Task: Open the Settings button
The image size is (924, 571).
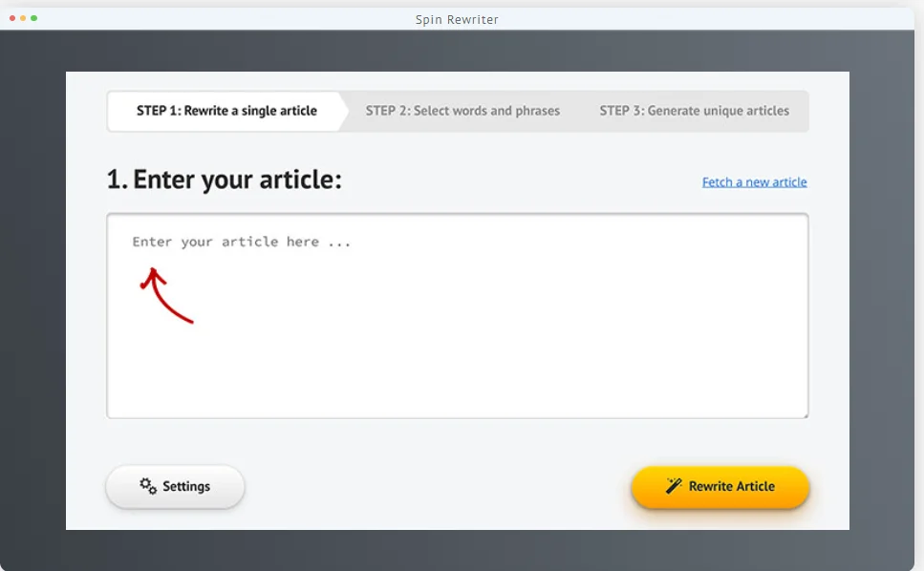Action: pyautogui.click(x=175, y=487)
